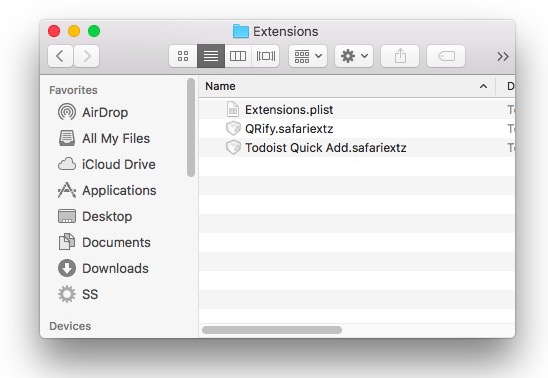Click the Devices section heading

(70, 326)
